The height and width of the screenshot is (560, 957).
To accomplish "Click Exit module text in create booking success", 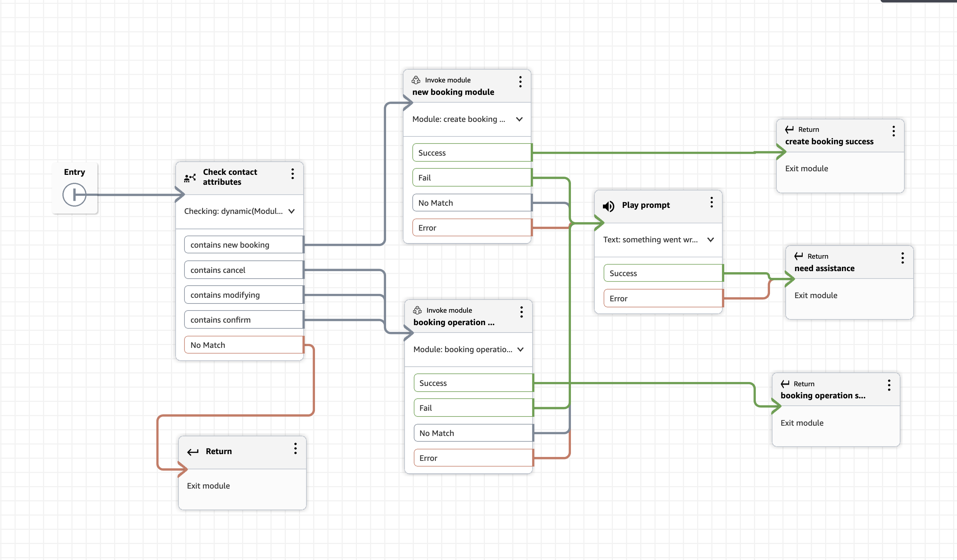I will (x=807, y=168).
